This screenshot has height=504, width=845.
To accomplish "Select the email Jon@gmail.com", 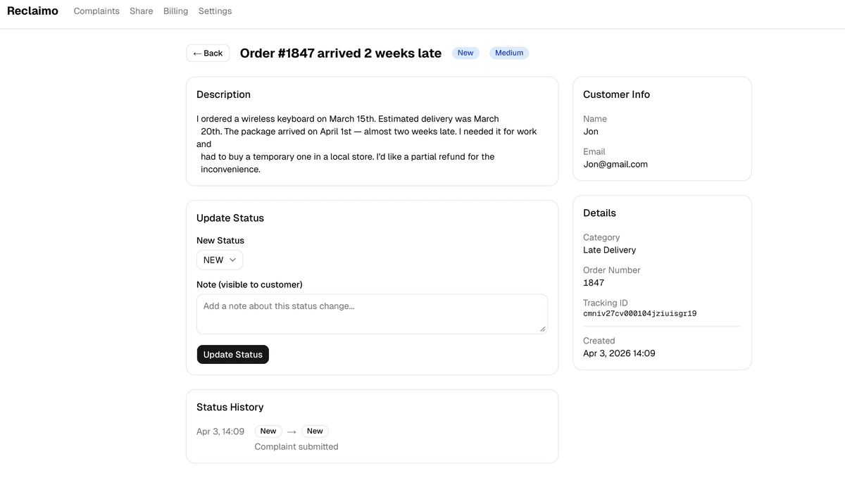I will click(x=615, y=164).
